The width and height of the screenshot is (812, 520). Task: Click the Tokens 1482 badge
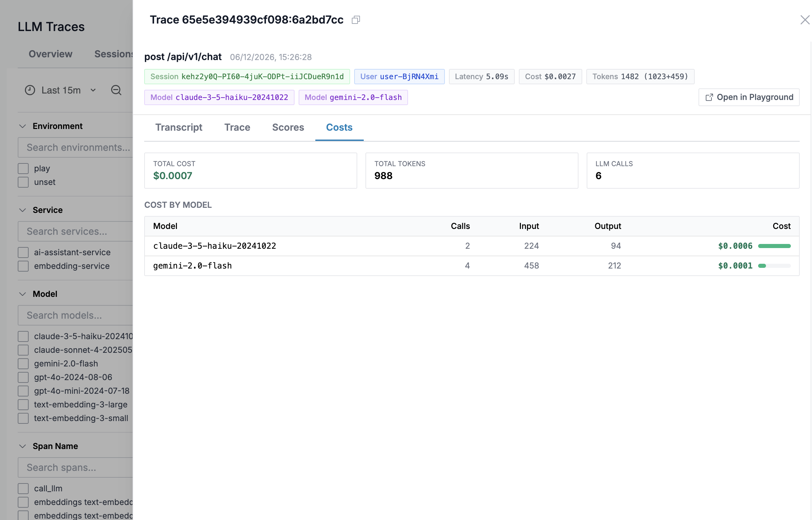click(640, 76)
